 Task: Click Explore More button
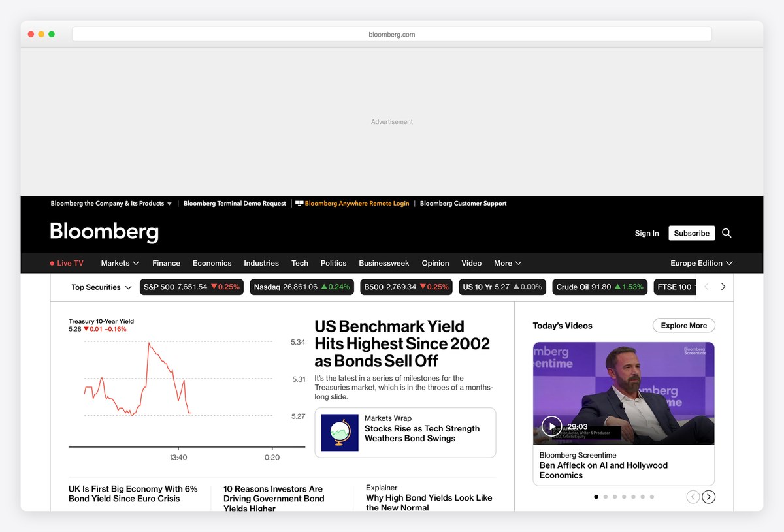click(684, 326)
